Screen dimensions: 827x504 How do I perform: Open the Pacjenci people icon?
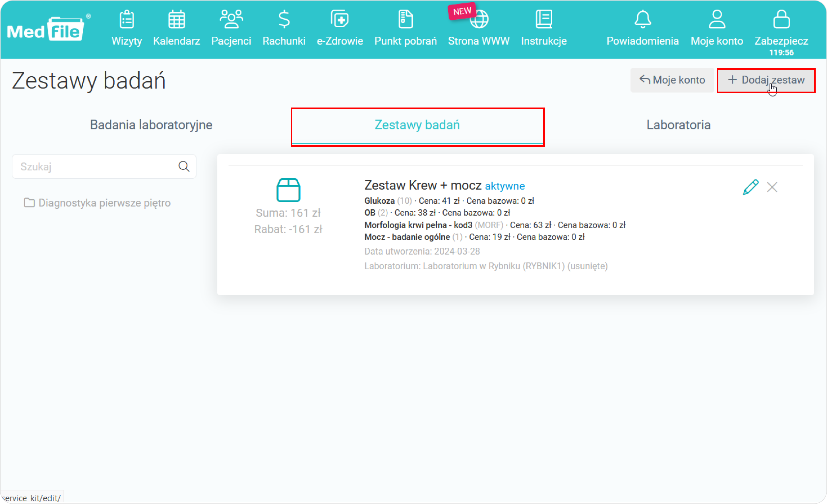(x=231, y=19)
